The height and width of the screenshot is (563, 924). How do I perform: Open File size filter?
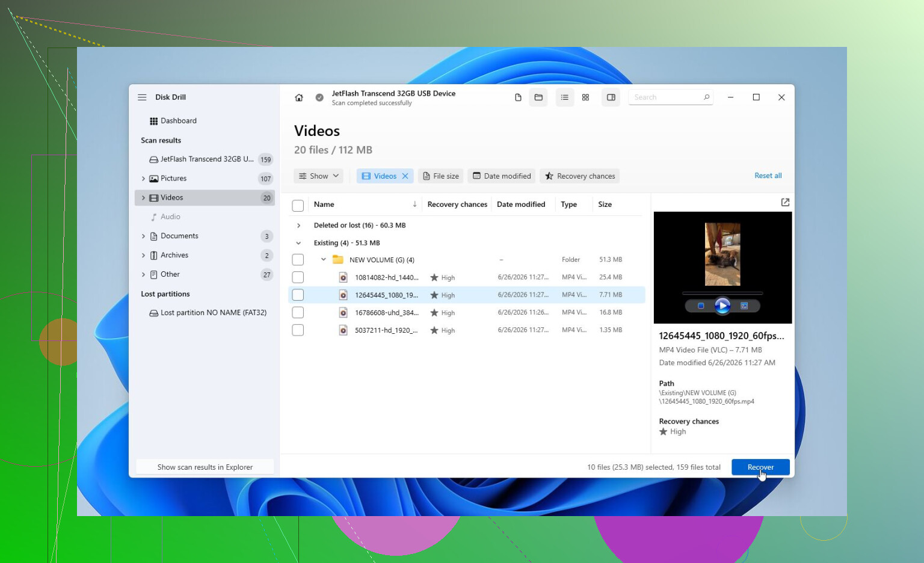click(x=441, y=176)
